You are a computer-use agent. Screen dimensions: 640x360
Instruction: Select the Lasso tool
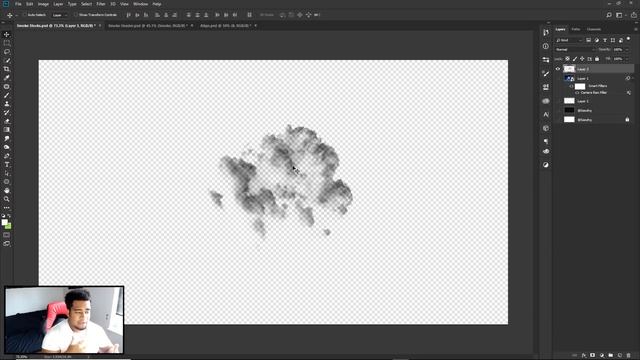pos(7,52)
